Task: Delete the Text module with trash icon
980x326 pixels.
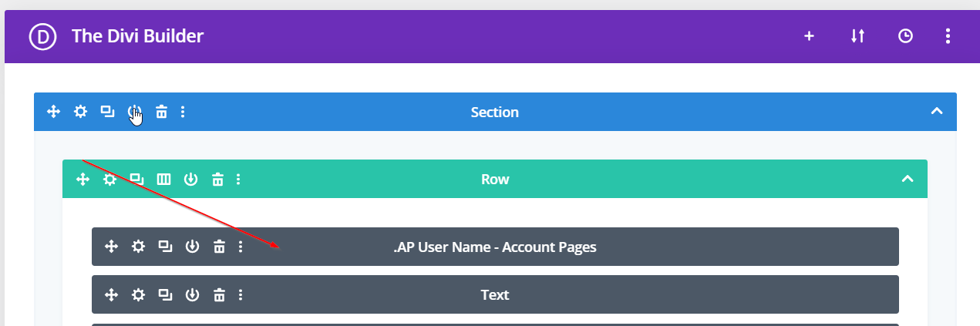Action: [220, 294]
